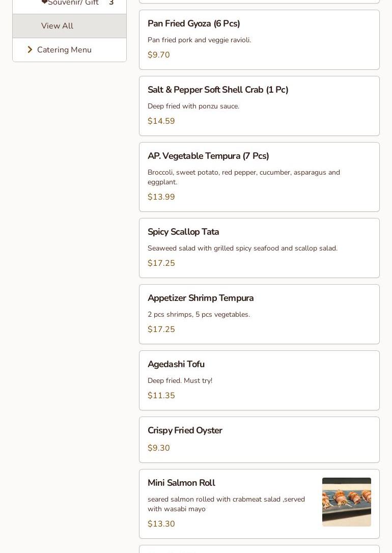Click the Mini Salmon Roll title

point(181,483)
